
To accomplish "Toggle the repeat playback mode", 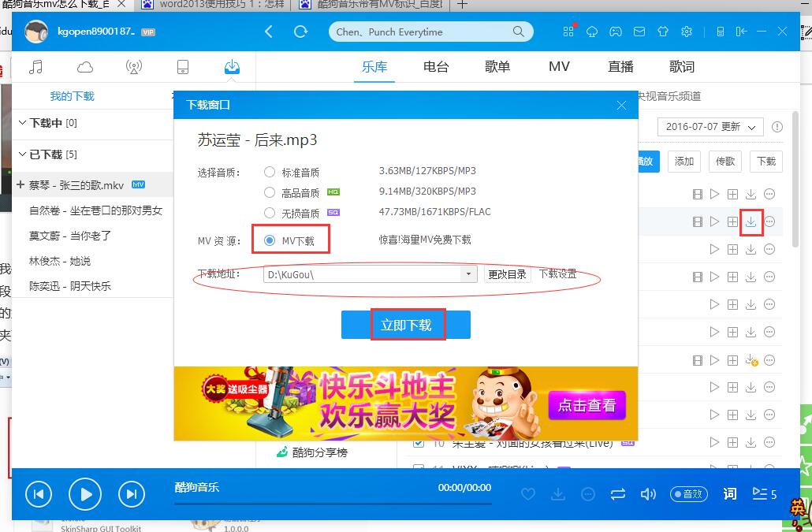I will click(618, 494).
